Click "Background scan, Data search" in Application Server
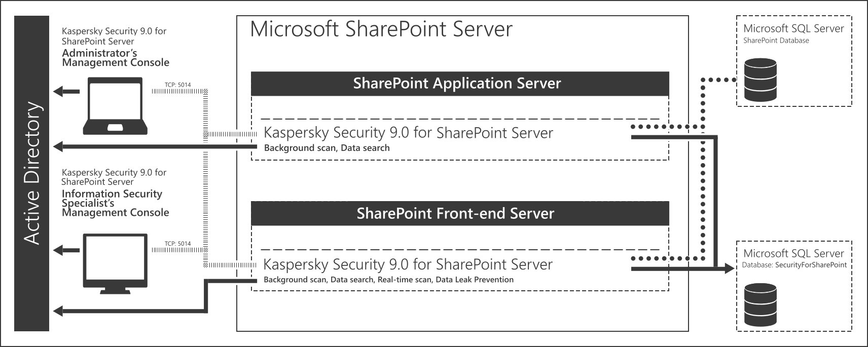Viewport: 868px width, 347px height. point(327,148)
